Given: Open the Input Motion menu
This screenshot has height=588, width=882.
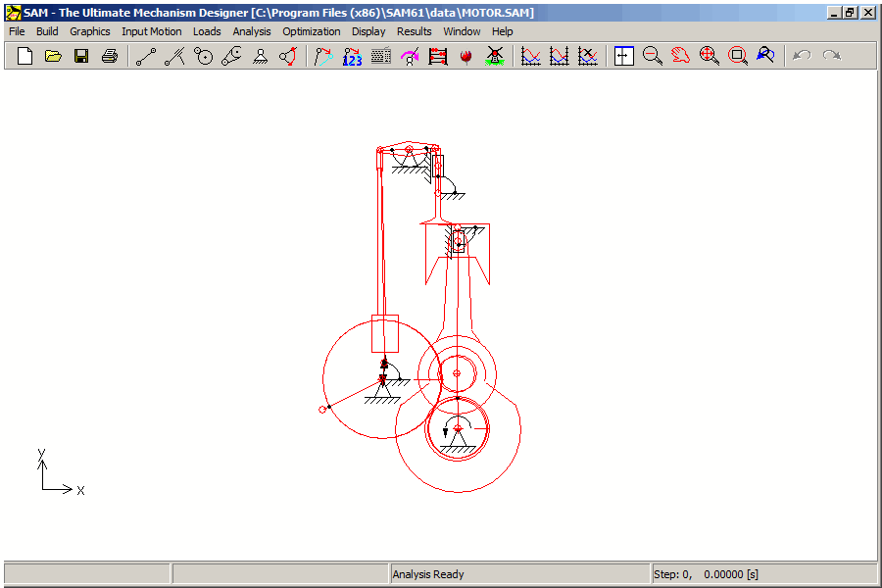Looking at the screenshot, I should (152, 31).
